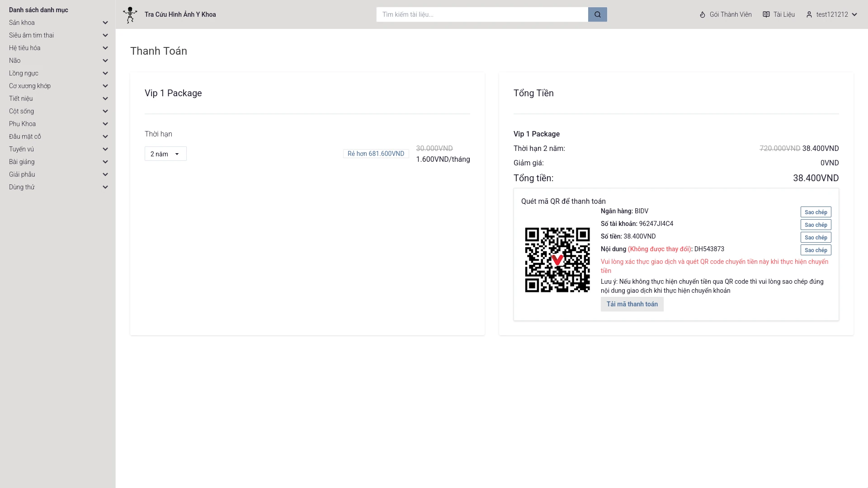The height and width of the screenshot is (488, 868).
Task: Open the 2 năm duration dropdown
Action: tap(165, 154)
